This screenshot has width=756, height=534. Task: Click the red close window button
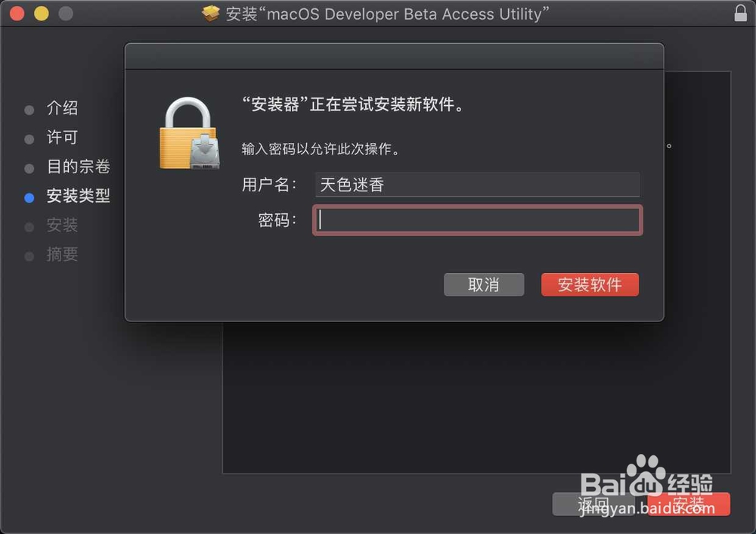click(17, 14)
